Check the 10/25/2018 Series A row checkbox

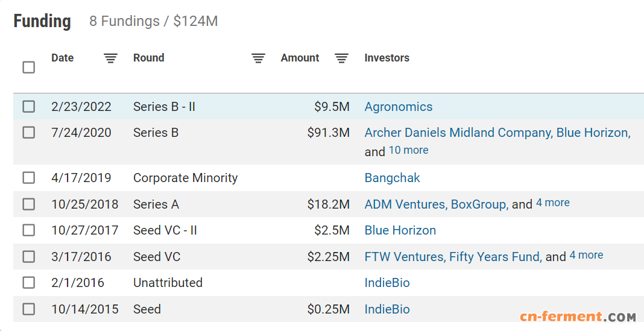tap(29, 204)
